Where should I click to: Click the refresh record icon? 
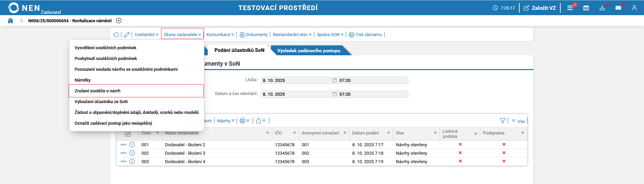click(x=116, y=34)
